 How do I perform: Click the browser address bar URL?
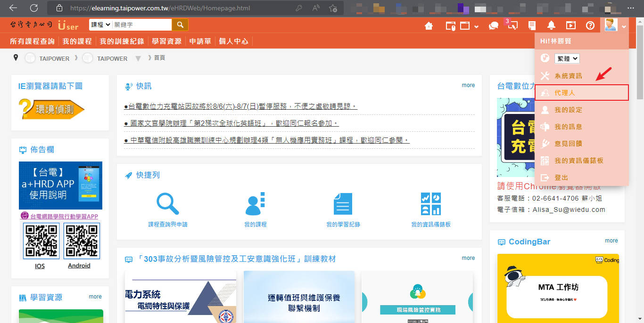point(160,8)
